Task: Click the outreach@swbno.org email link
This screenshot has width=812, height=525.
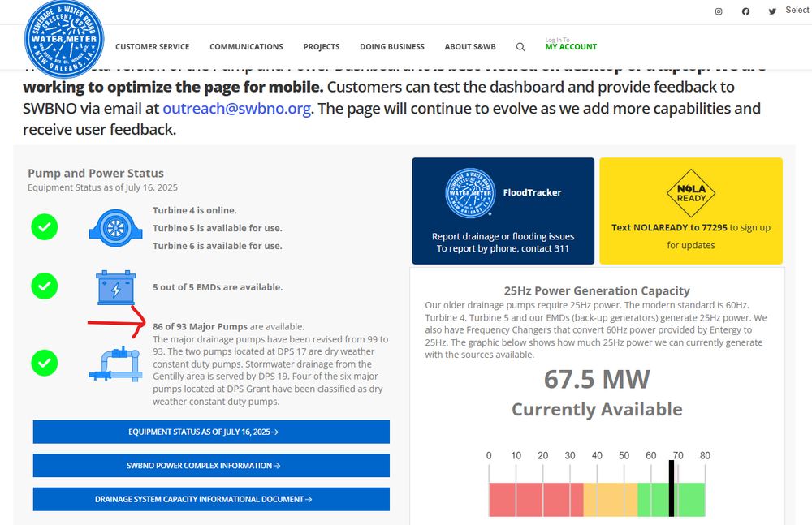Action: [x=236, y=109]
